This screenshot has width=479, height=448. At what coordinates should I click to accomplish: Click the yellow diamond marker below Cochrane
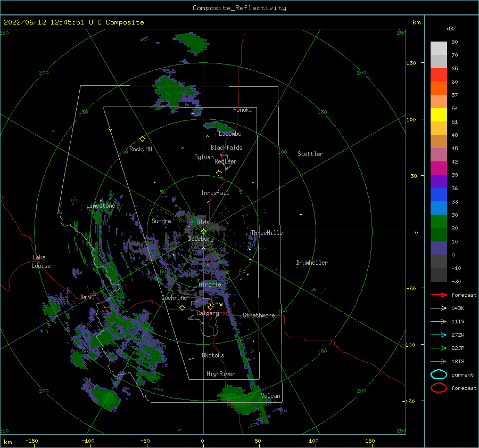pos(182,307)
